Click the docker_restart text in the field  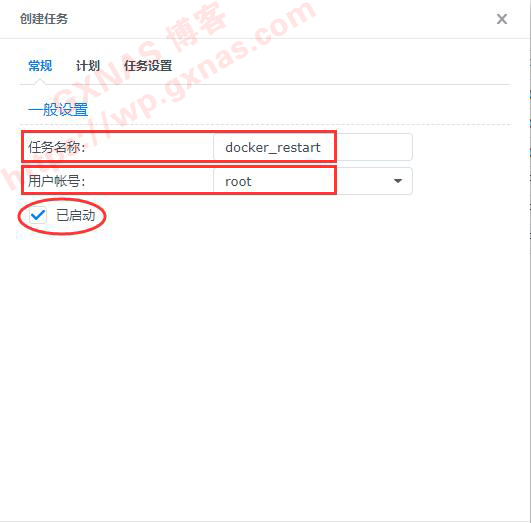[273, 147]
